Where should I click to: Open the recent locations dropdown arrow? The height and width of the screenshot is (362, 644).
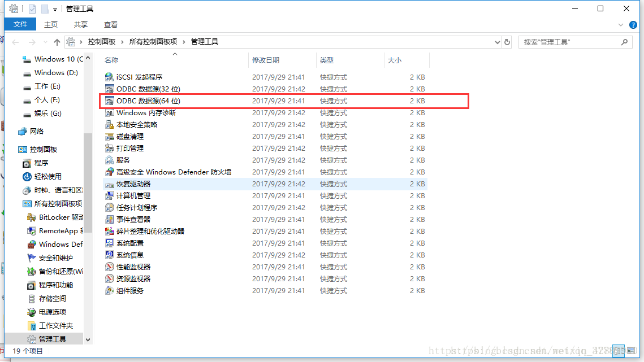(45, 42)
